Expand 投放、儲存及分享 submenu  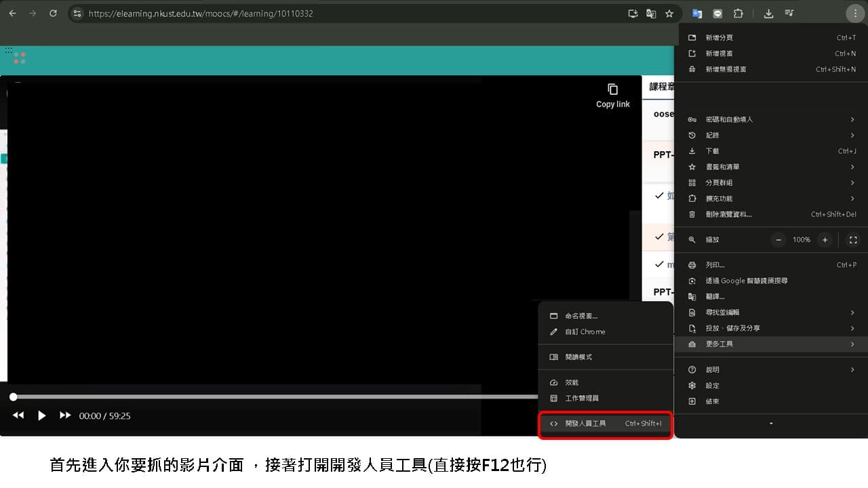[x=772, y=328]
